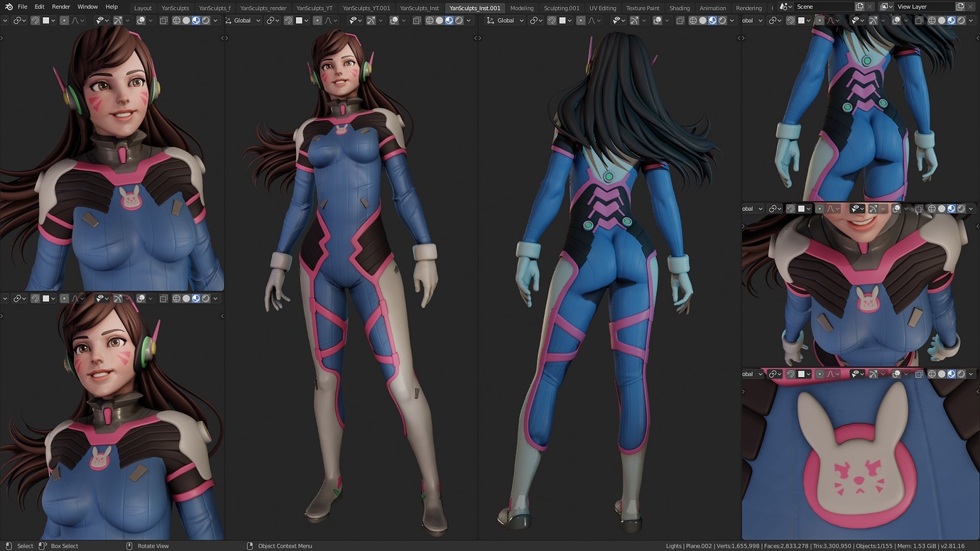
Task: Delete the scene with the X button
Action: [870, 6]
